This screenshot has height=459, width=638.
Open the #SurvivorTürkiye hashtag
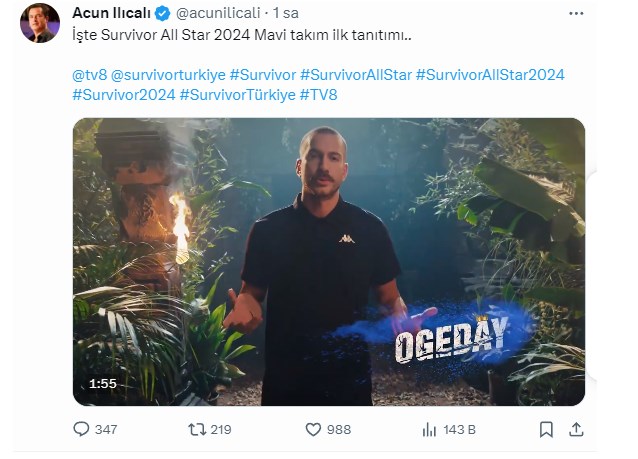coord(238,95)
